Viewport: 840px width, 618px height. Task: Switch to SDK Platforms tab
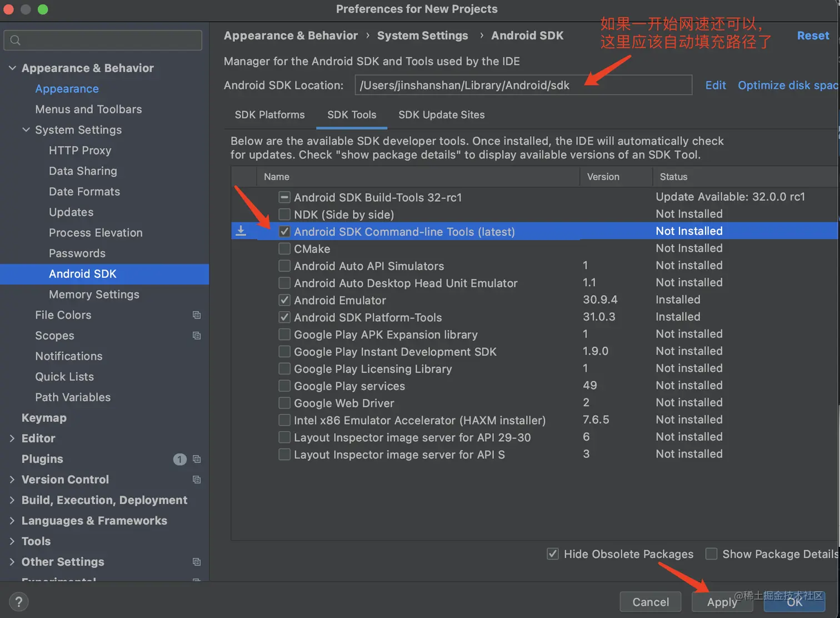point(269,114)
